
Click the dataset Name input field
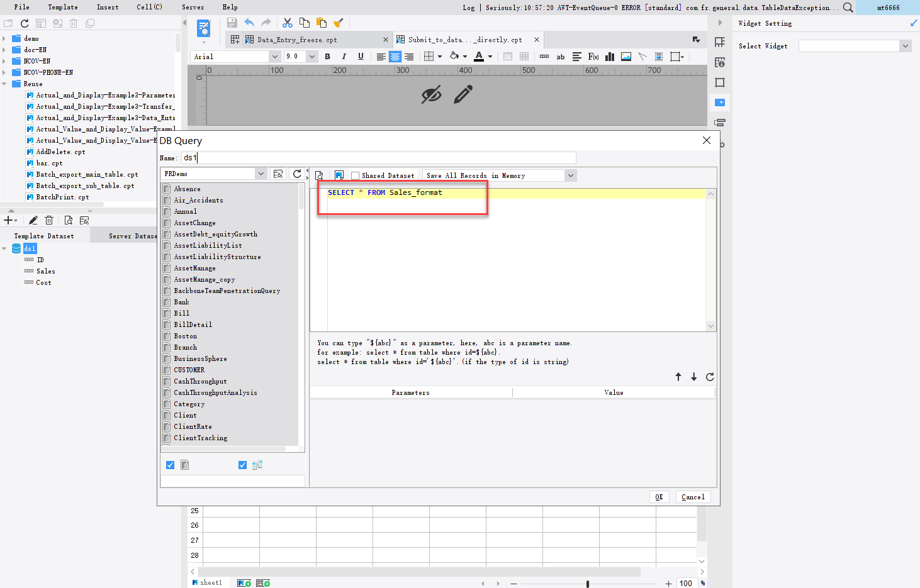[x=379, y=158]
